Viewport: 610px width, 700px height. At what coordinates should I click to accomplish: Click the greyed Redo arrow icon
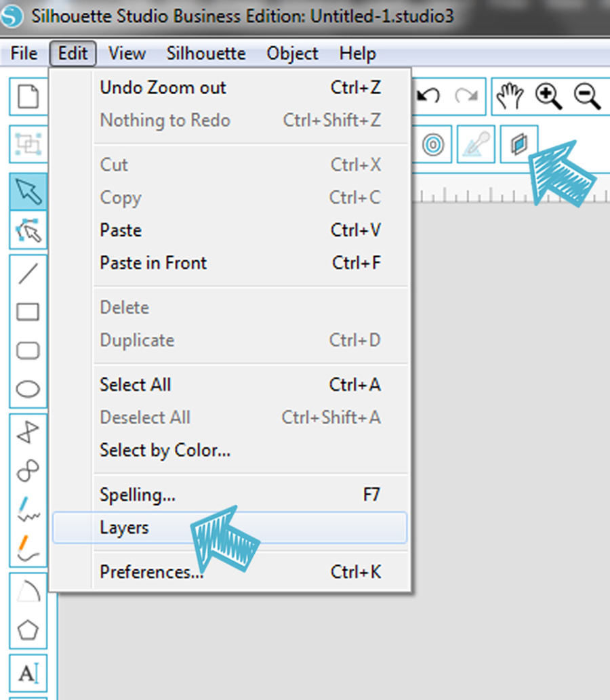(x=466, y=96)
